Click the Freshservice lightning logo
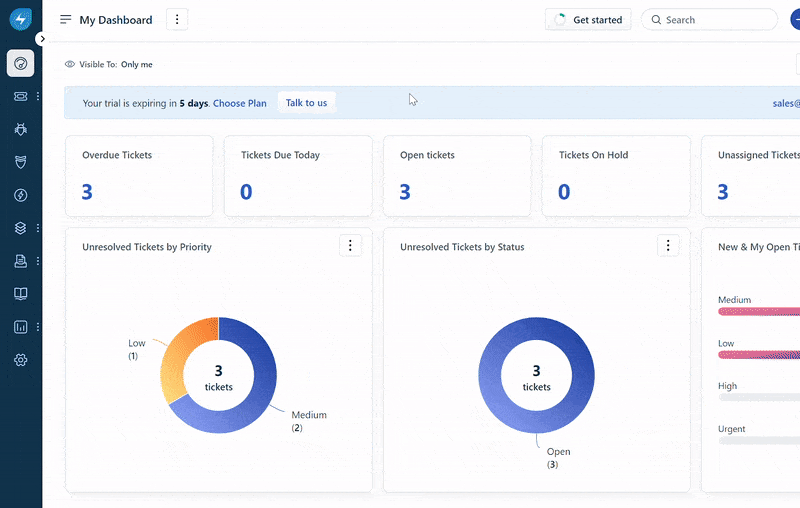This screenshot has height=508, width=800. click(20, 20)
